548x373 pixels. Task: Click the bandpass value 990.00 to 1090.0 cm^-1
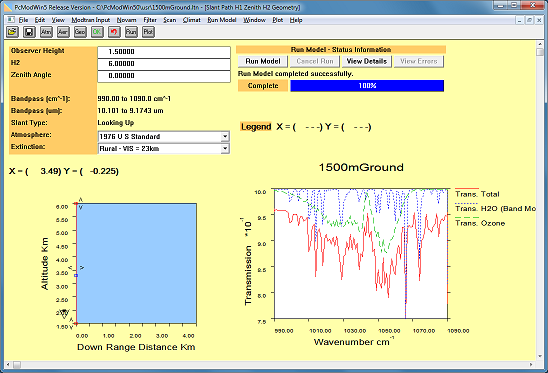pyautogui.click(x=134, y=99)
